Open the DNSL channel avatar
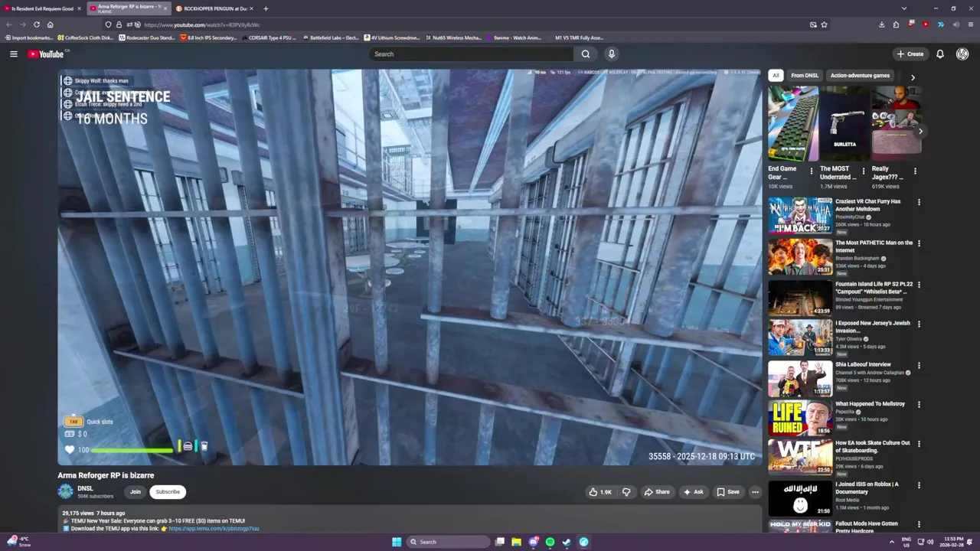This screenshot has height=551, width=980. (65, 491)
